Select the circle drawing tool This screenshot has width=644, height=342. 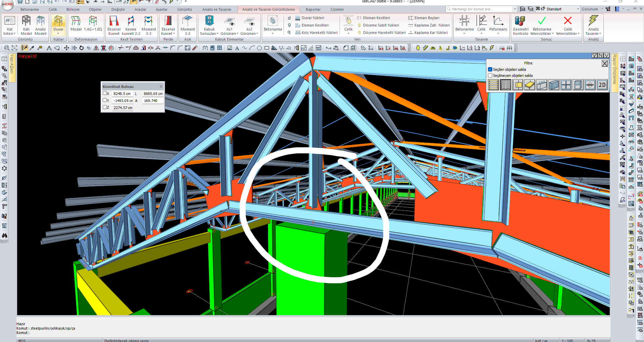[259, 48]
